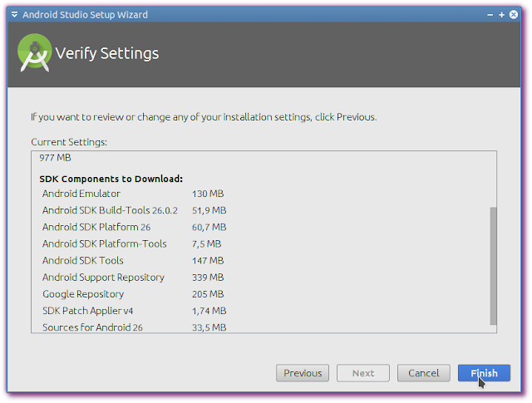This screenshot has height=403, width=532.
Task: Click the 977 MB total size text
Action: (x=55, y=158)
